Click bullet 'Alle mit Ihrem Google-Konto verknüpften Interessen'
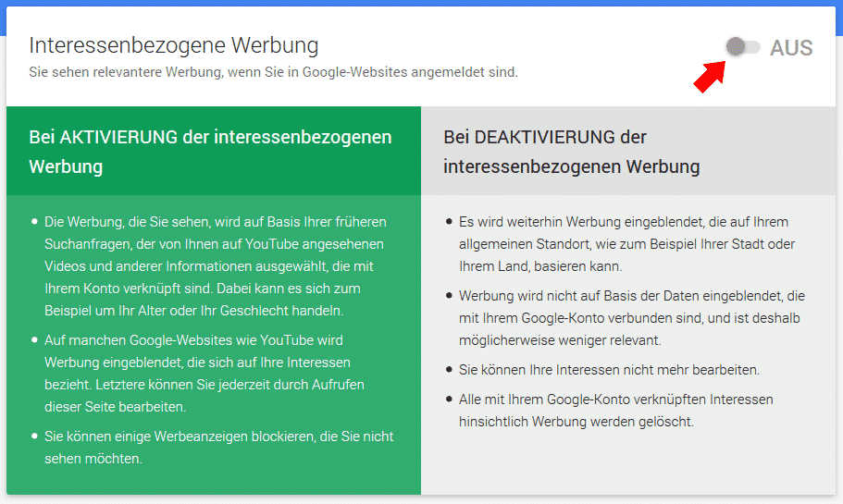The image size is (843, 504). coord(616,411)
